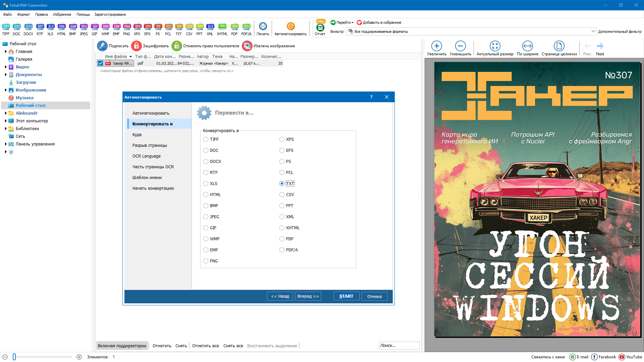
Task: Open the Отчет PRO report icon
Action: click(x=320, y=28)
